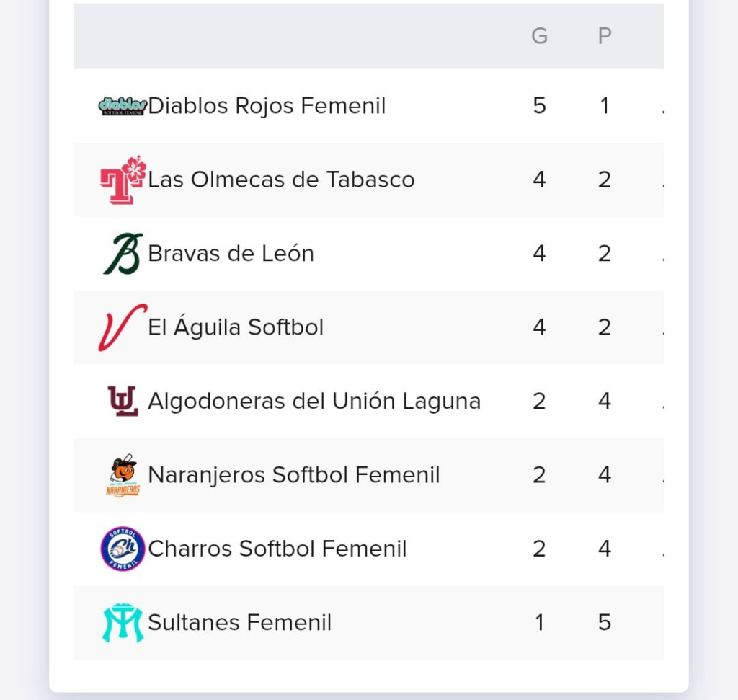Click the El Águila Softbol logo
The height and width of the screenshot is (700, 738).
tap(123, 327)
